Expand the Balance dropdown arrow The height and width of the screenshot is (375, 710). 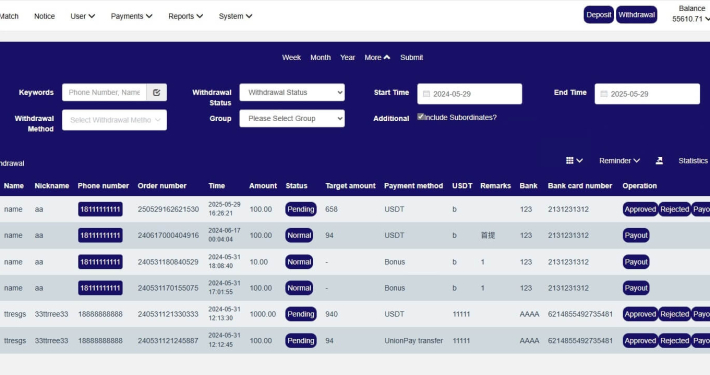pyautogui.click(x=707, y=19)
